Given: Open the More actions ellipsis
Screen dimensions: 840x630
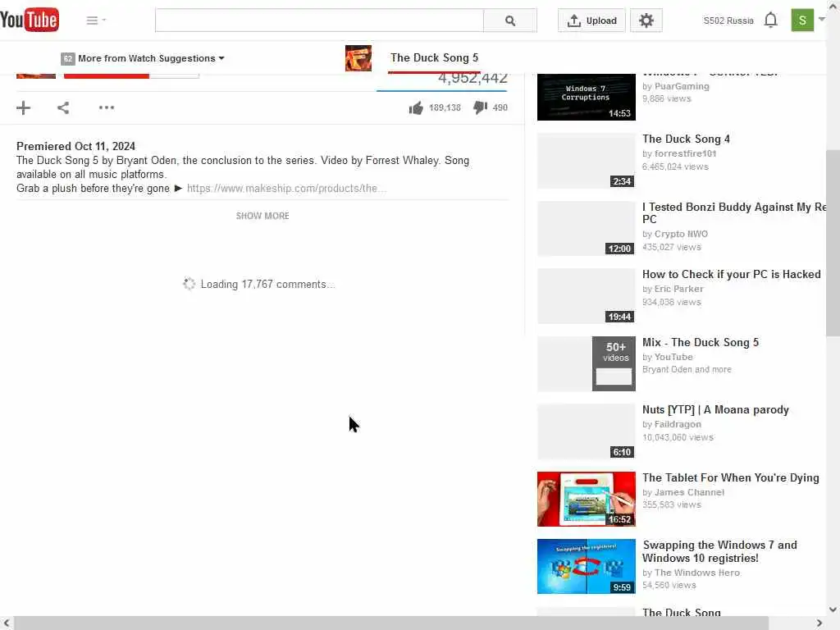Looking at the screenshot, I should click(x=107, y=107).
